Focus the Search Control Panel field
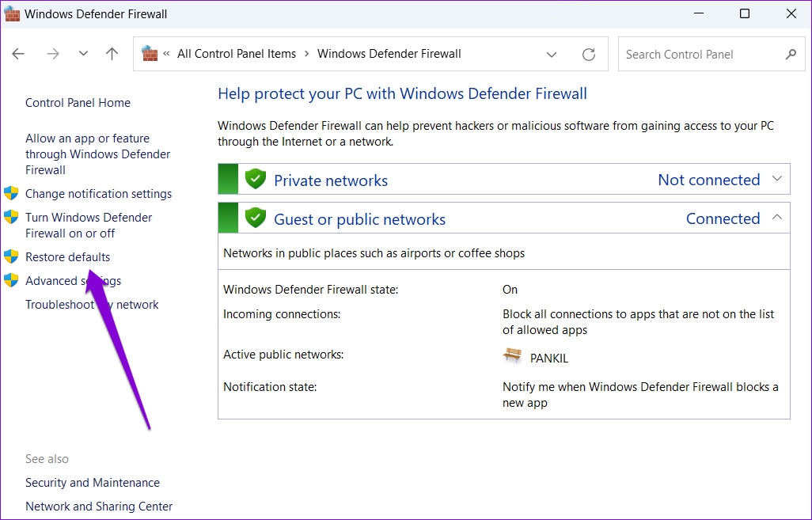The height and width of the screenshot is (520, 812). [711, 55]
